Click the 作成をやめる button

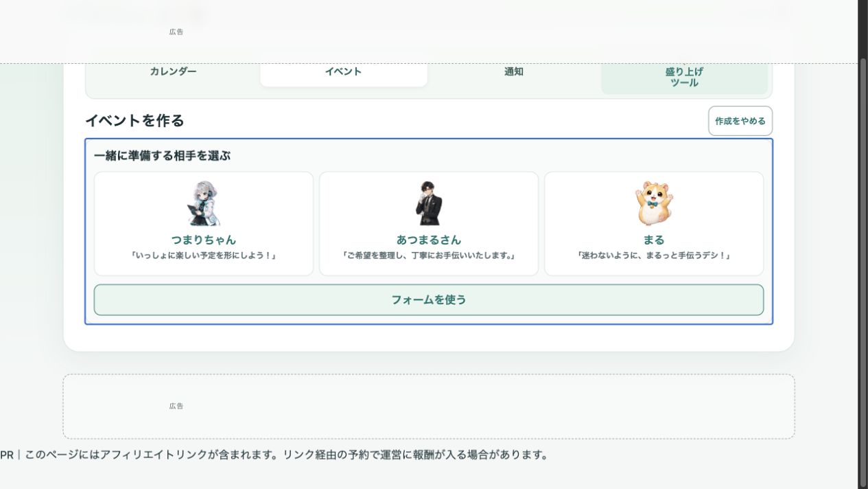(740, 121)
